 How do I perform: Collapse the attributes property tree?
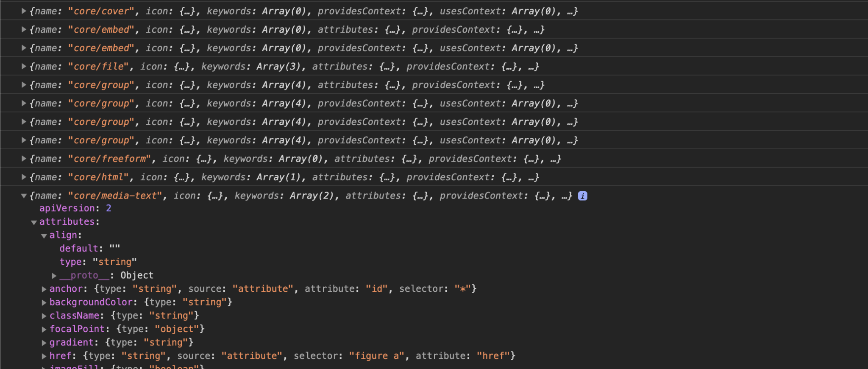coord(34,222)
